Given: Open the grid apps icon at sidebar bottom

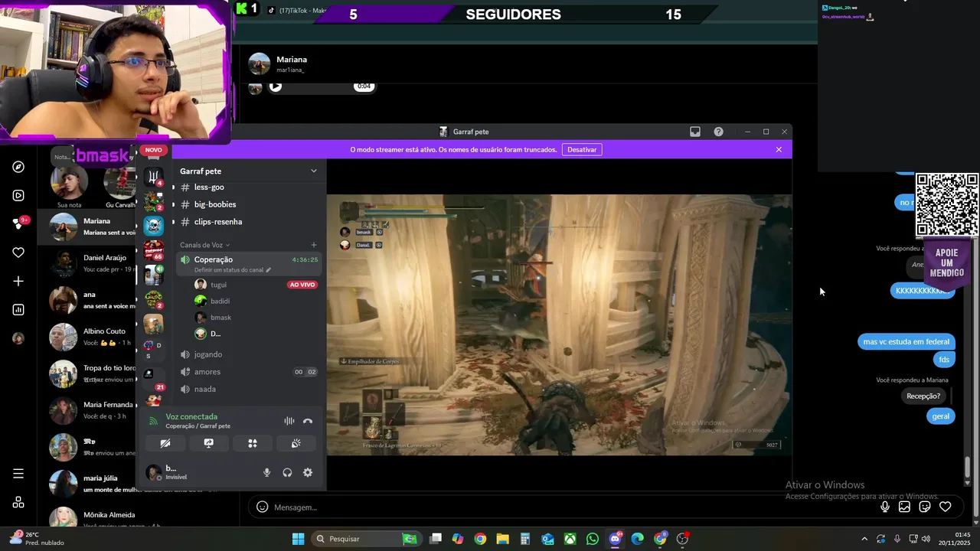Looking at the screenshot, I should pyautogui.click(x=18, y=502).
